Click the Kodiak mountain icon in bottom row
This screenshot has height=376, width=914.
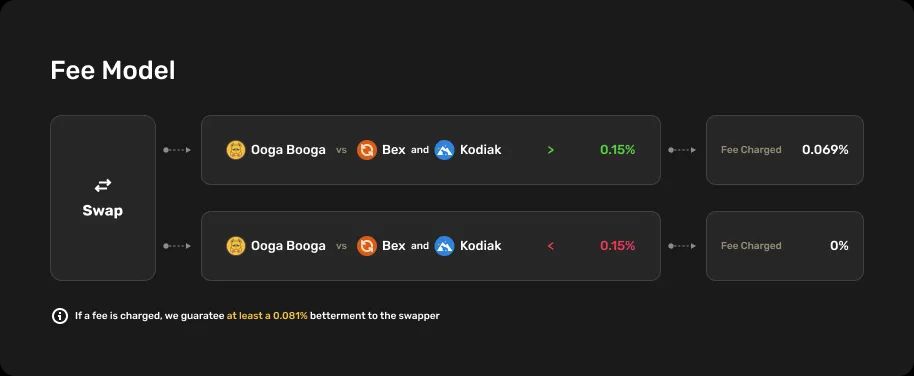point(444,246)
